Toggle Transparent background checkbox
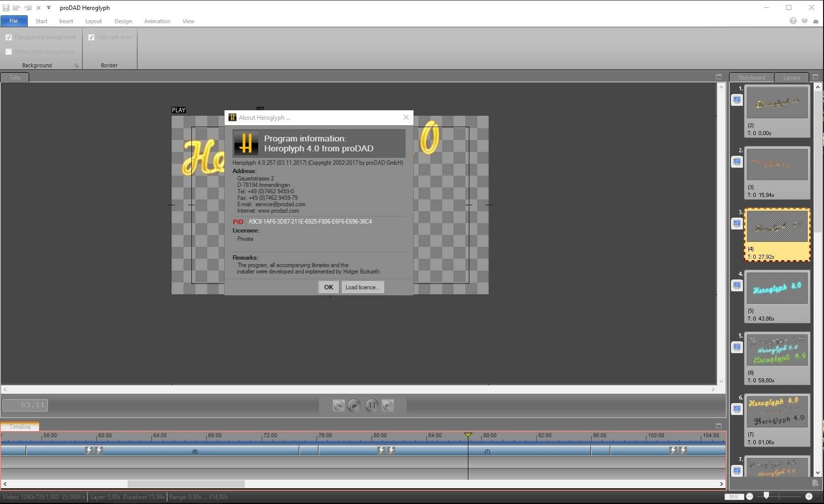 tap(8, 37)
